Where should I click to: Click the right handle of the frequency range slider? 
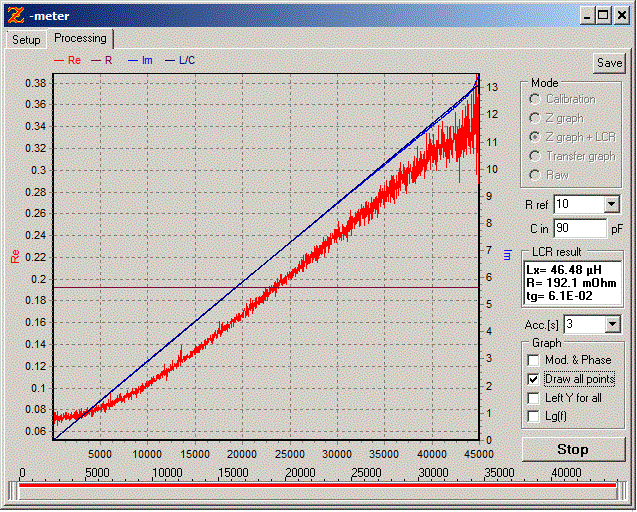point(622,491)
